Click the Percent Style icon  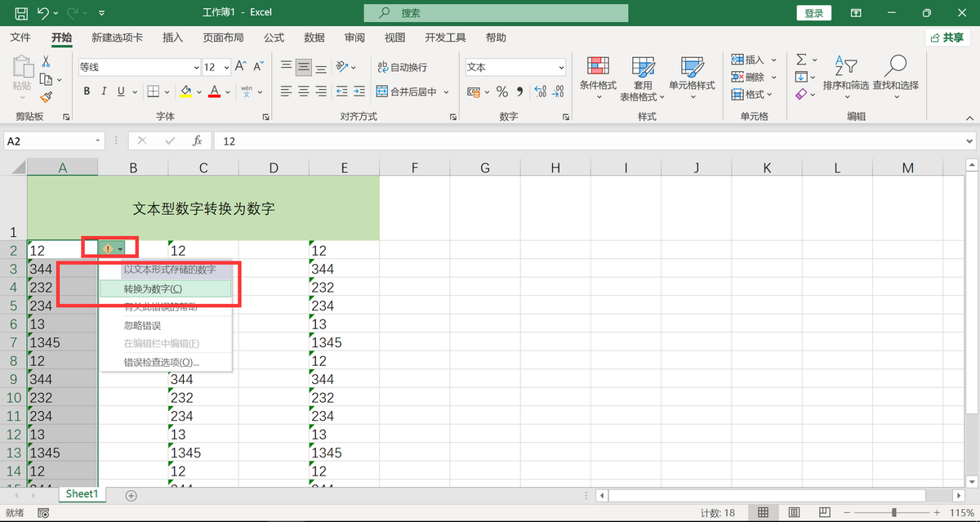502,91
